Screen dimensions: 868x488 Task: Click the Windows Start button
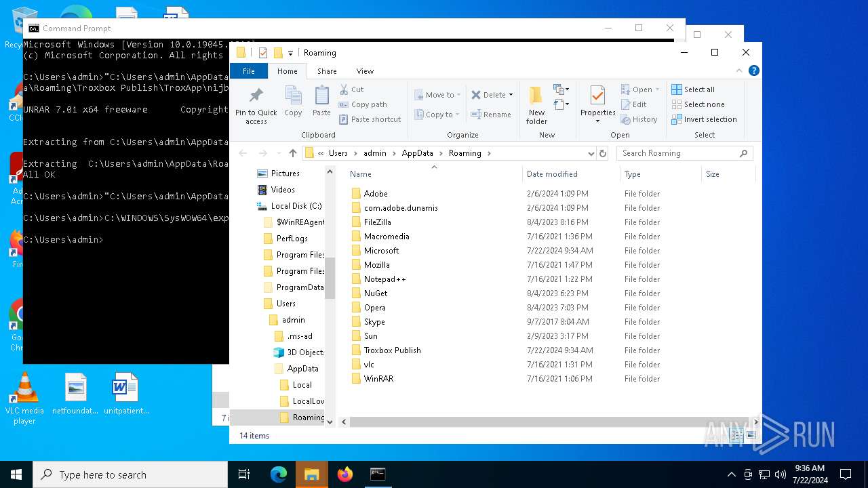16,474
